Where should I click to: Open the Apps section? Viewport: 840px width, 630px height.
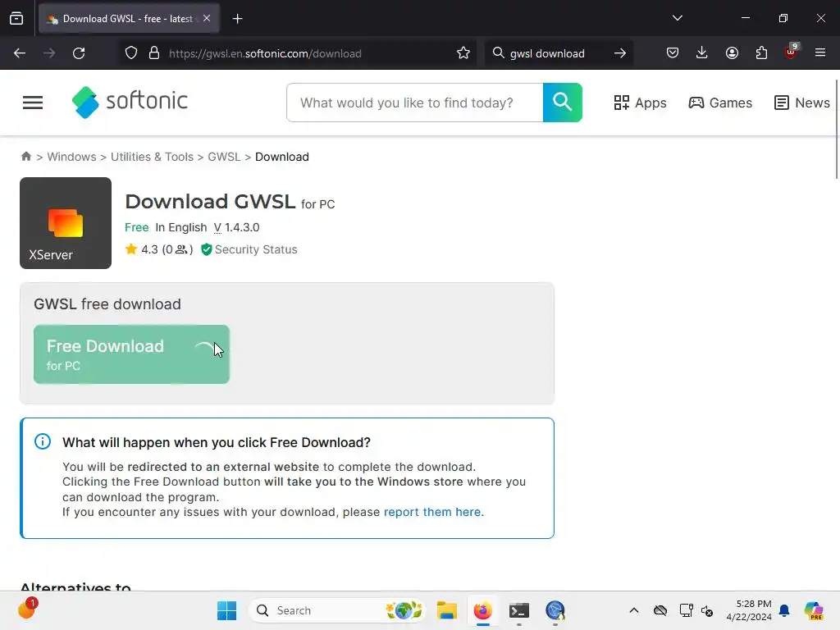[x=640, y=103]
